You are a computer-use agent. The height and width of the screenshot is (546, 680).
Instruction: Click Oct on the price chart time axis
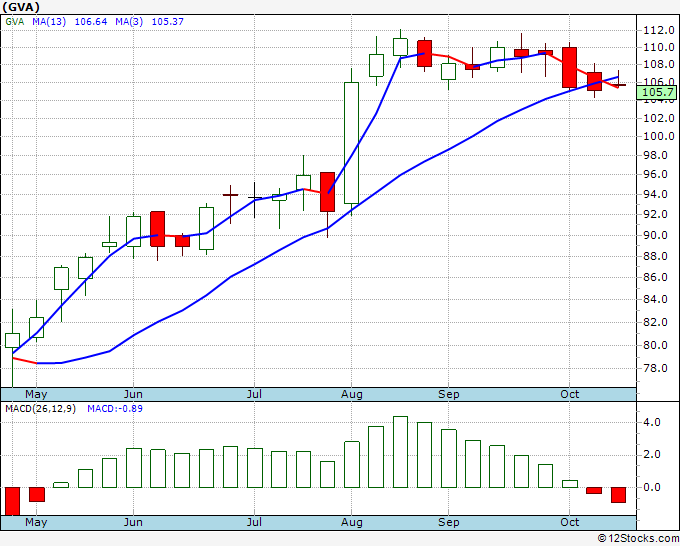point(569,394)
